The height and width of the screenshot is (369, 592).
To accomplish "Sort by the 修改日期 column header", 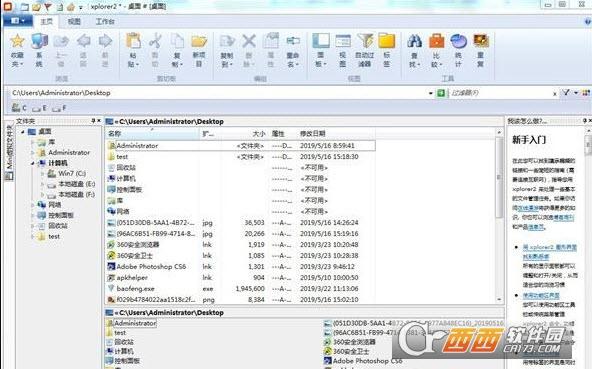I will [335, 134].
